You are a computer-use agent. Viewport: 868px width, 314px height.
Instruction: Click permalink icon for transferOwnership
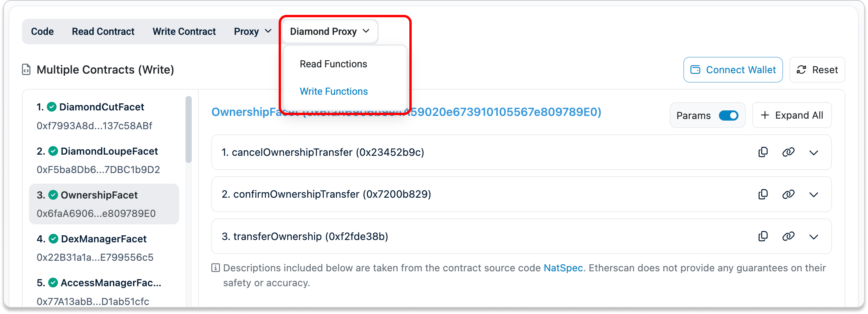pos(788,236)
